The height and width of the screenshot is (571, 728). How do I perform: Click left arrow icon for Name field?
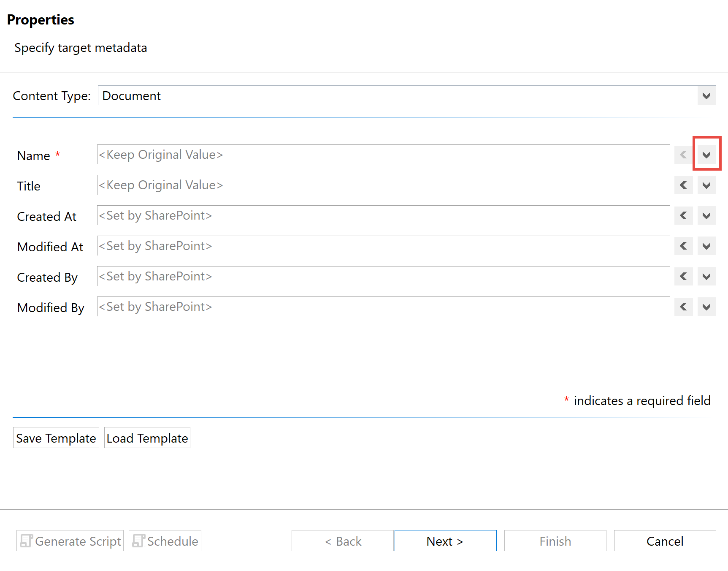683,155
